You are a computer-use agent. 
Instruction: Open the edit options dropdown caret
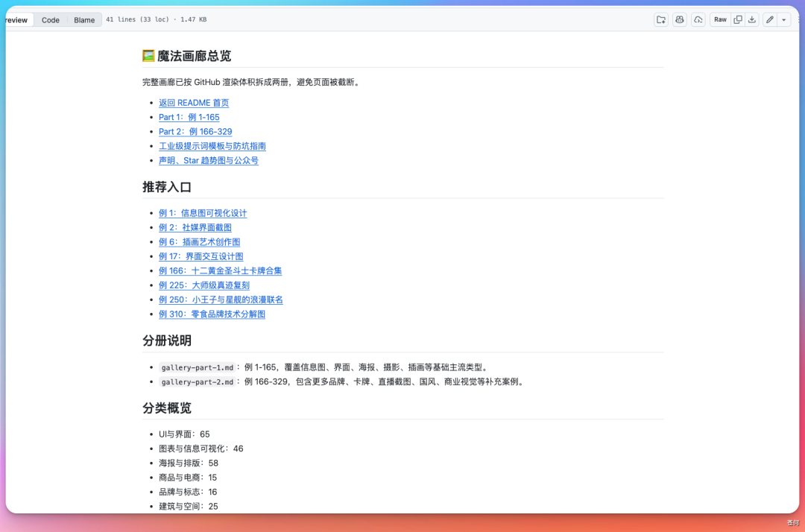(x=783, y=19)
